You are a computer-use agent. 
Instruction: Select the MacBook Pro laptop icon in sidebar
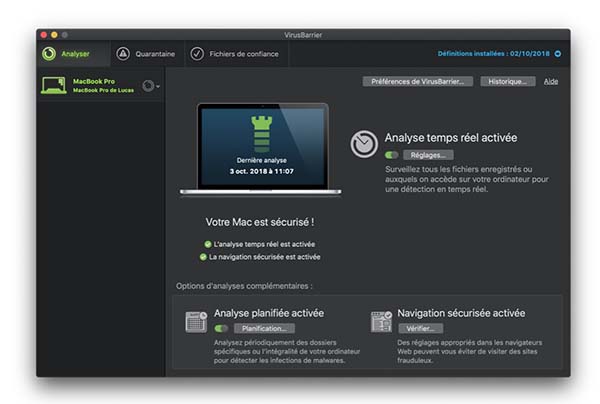click(x=54, y=85)
